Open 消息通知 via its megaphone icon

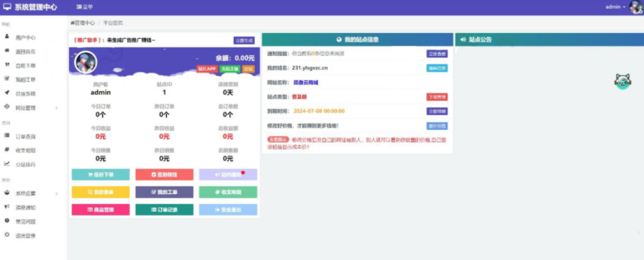coord(7,207)
